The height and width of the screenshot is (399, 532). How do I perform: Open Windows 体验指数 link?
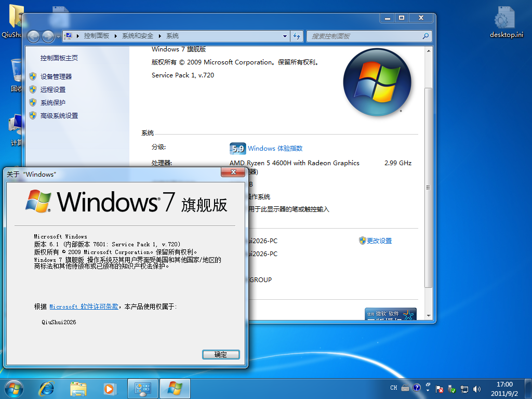275,148
